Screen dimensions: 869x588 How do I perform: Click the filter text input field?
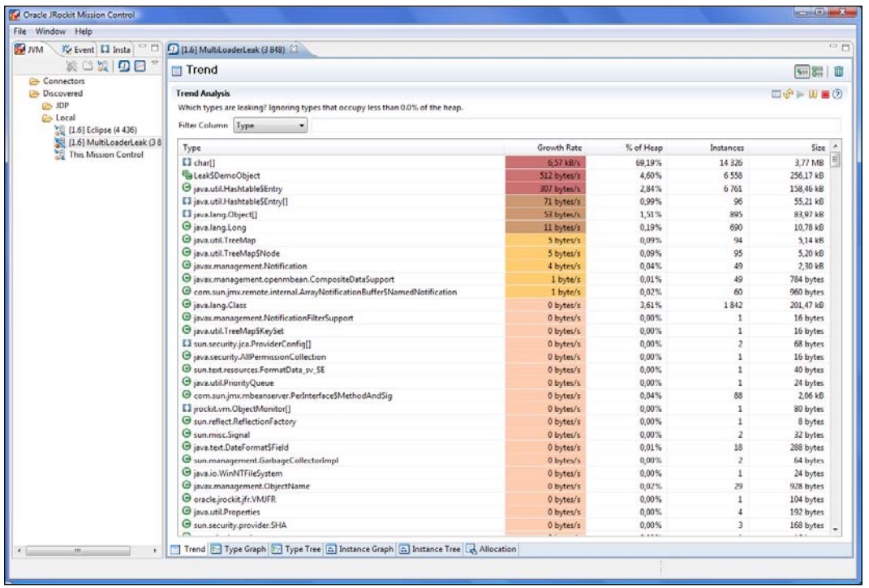click(576, 125)
